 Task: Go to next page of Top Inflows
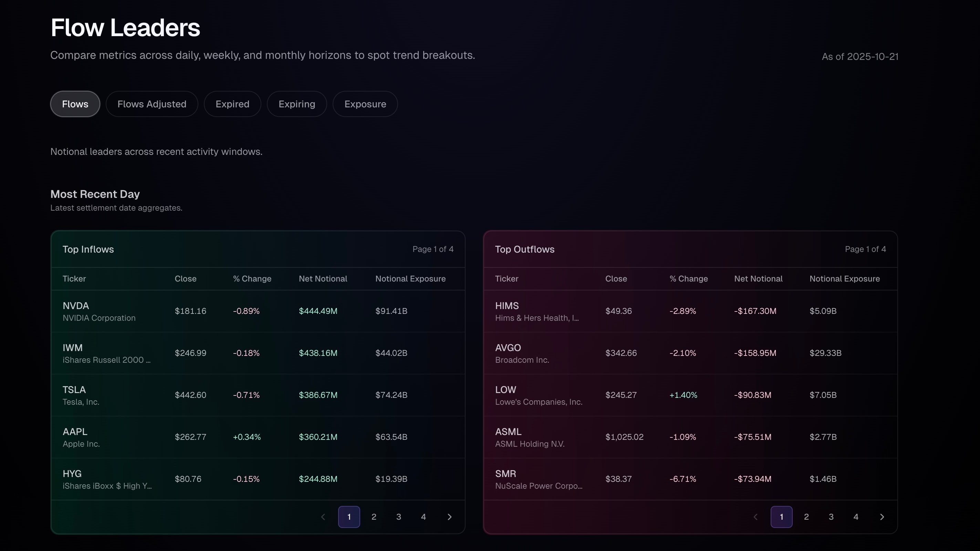pyautogui.click(x=449, y=517)
